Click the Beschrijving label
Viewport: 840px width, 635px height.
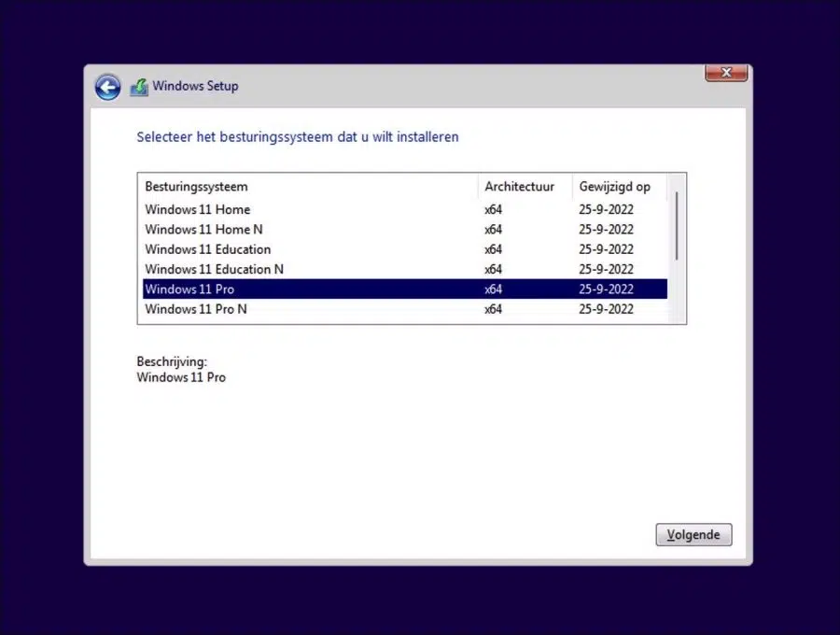pos(172,361)
